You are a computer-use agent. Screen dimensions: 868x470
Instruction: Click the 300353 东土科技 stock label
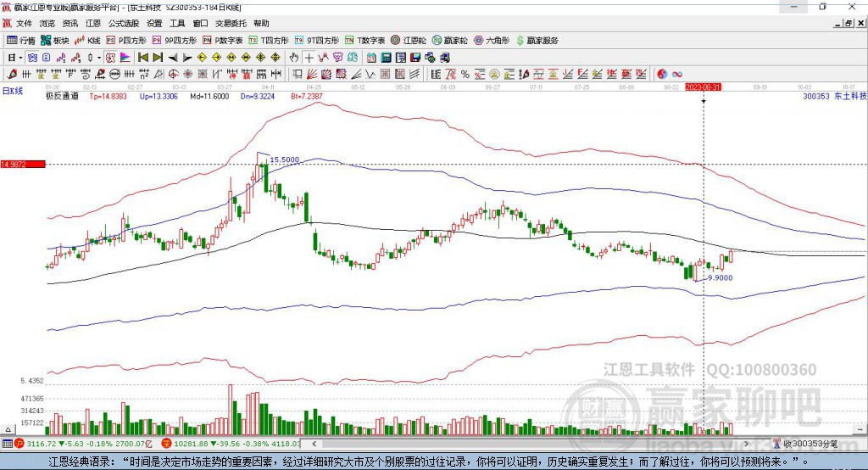pos(834,96)
